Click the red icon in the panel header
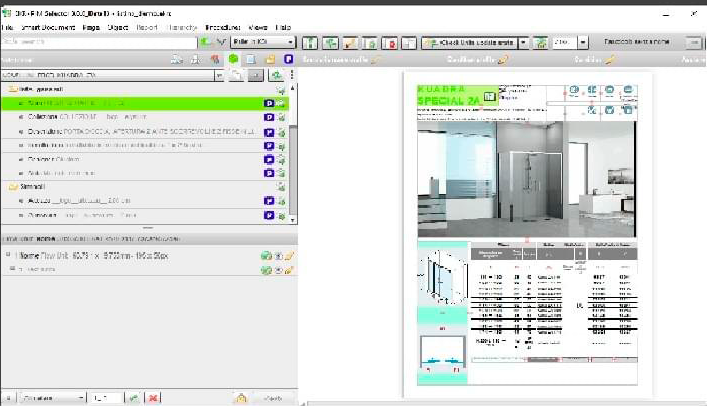Image resolution: width=707 pixels, height=406 pixels. pyautogui.click(x=215, y=59)
